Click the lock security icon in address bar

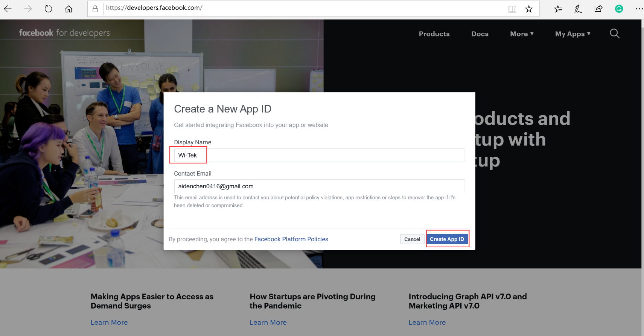pos(95,9)
